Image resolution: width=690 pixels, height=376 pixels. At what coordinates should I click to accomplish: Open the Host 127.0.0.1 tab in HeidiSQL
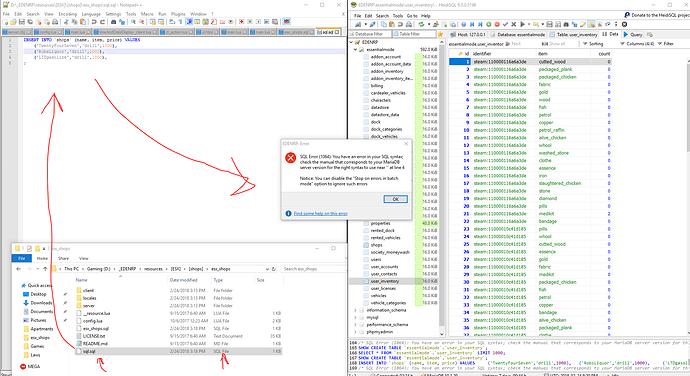click(467, 34)
